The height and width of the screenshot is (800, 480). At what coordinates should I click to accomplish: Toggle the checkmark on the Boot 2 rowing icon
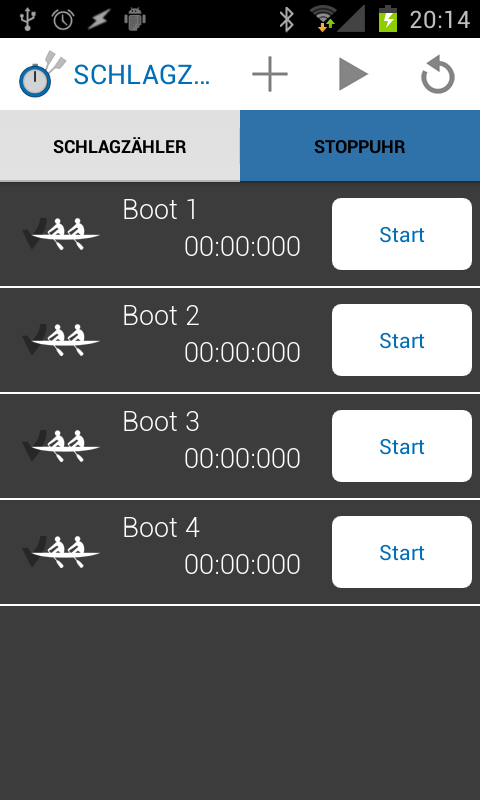[61, 340]
